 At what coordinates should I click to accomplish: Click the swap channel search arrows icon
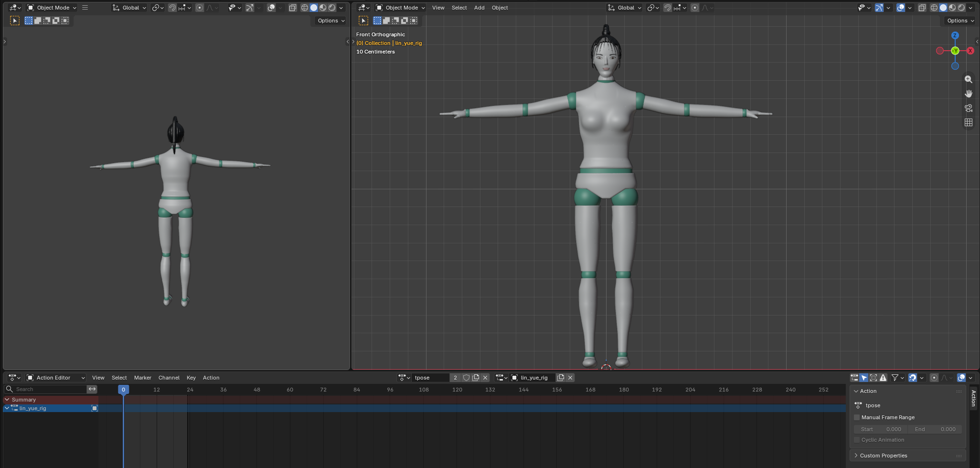[92, 389]
